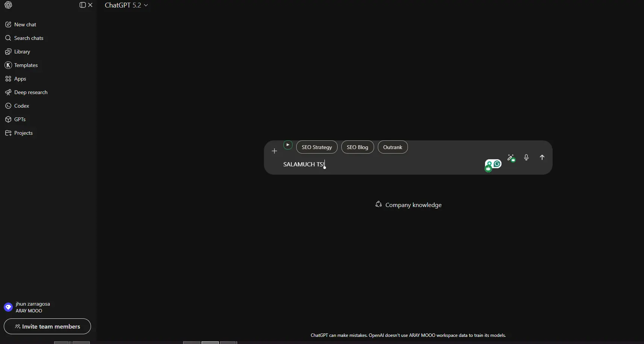644x344 pixels.
Task: Select the SEO Blog chip
Action: tap(358, 147)
